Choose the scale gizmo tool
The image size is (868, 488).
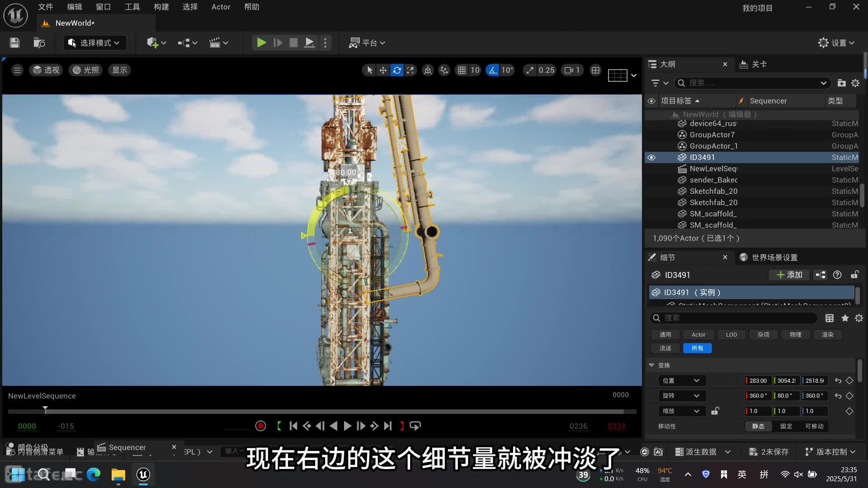pyautogui.click(x=410, y=70)
